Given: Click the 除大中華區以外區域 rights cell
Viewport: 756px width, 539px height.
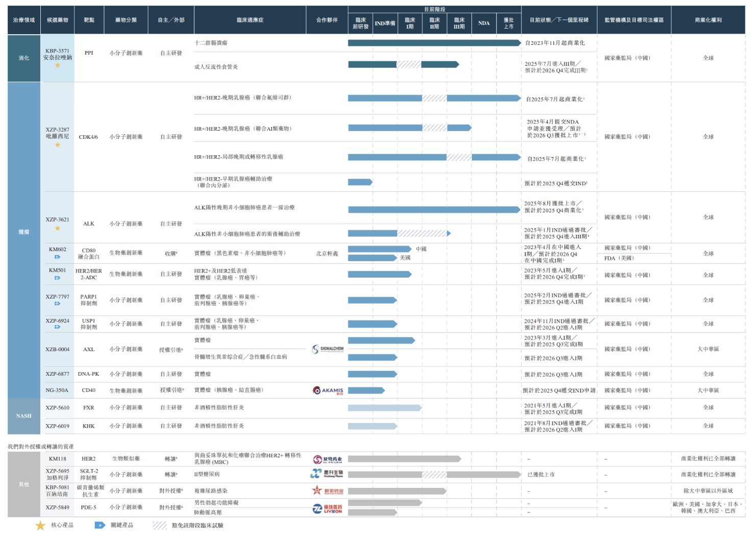Looking at the screenshot, I should (709, 491).
